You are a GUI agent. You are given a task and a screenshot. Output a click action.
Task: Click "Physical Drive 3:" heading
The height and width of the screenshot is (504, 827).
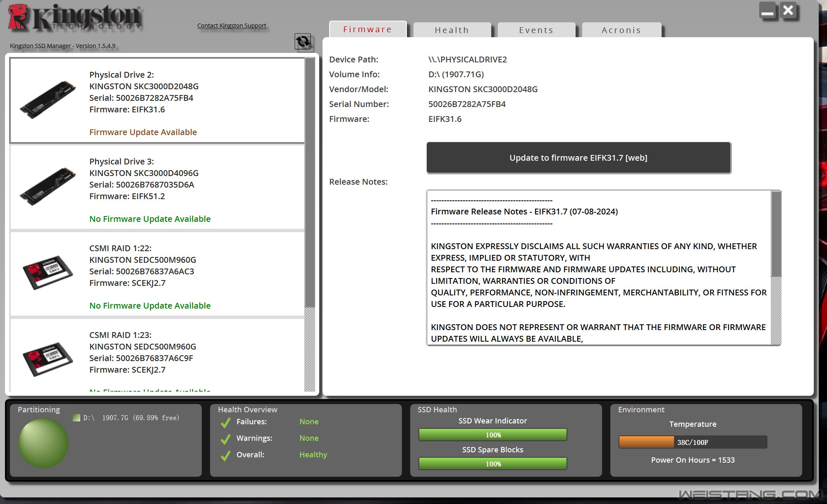(x=122, y=162)
